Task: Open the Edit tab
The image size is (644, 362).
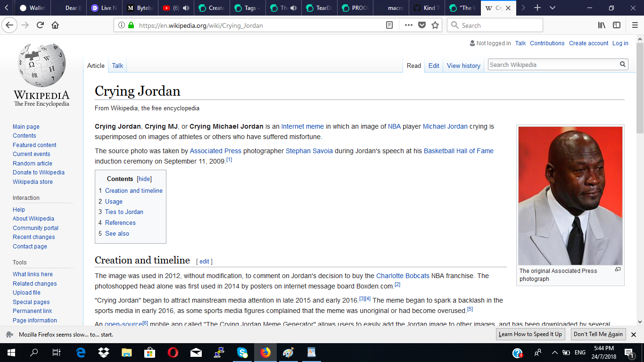Action: [x=434, y=66]
